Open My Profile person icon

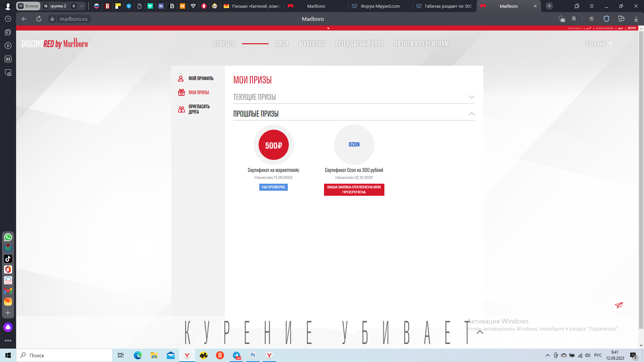(181, 78)
